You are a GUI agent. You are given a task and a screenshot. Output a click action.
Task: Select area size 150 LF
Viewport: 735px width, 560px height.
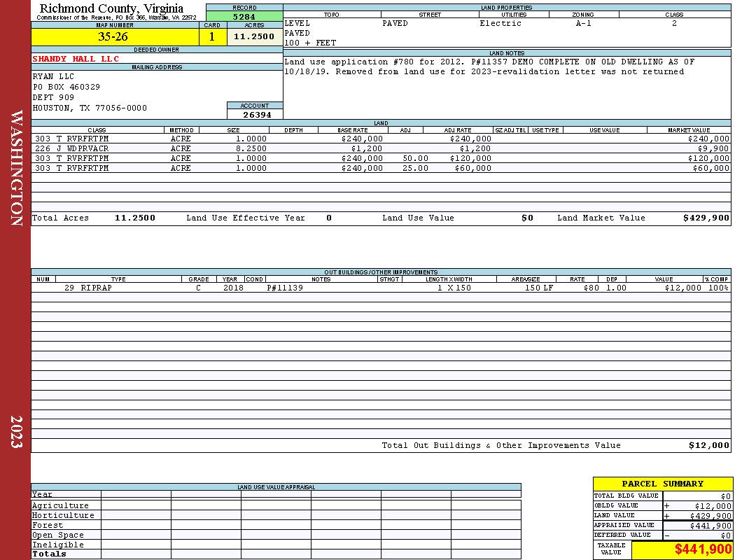[x=539, y=288]
